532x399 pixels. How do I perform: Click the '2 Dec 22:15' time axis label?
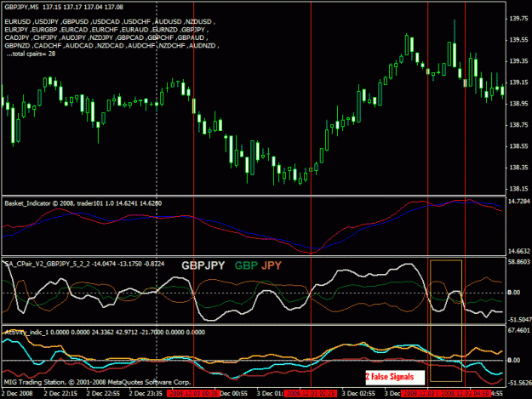(60, 394)
